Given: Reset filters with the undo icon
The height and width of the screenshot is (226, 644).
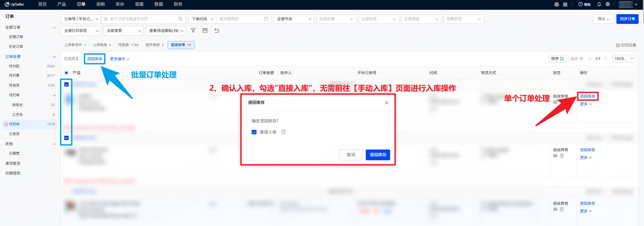Looking at the screenshot, I should [217, 30].
